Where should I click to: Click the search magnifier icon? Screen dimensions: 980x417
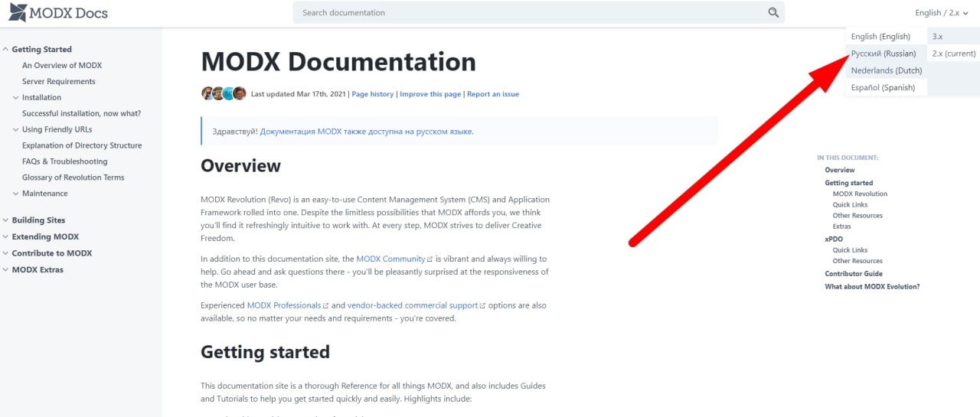pyautogui.click(x=773, y=12)
